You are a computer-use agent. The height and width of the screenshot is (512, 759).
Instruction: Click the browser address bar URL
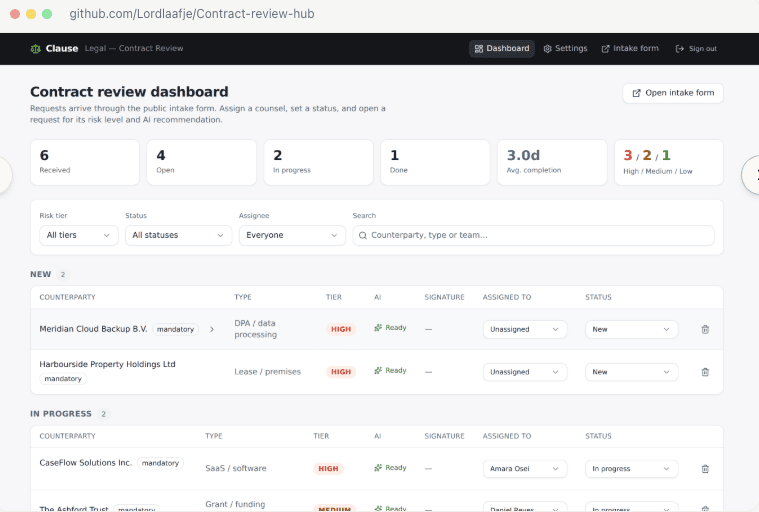click(192, 14)
